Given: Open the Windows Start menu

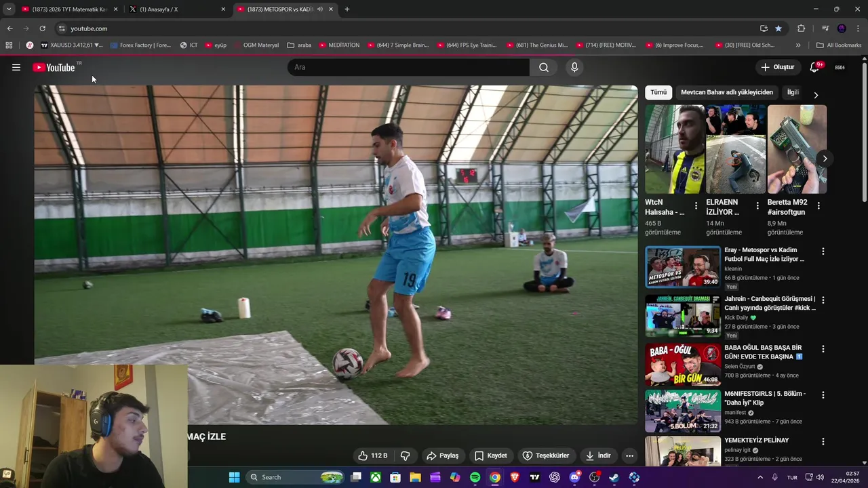Looking at the screenshot, I should 234,477.
